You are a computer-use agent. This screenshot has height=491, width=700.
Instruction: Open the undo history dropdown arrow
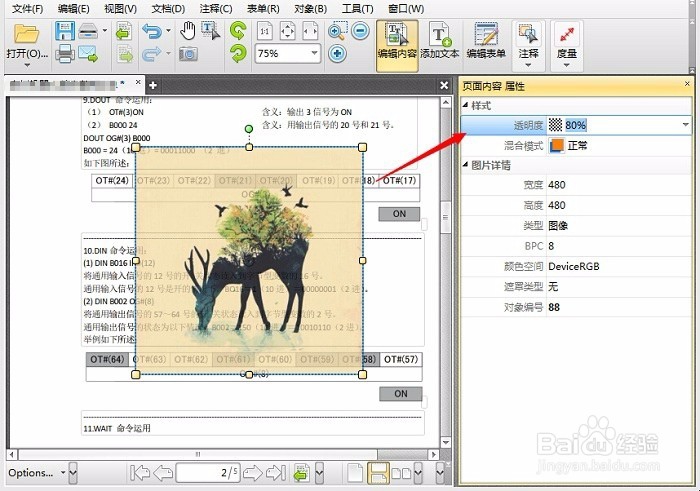click(x=168, y=31)
